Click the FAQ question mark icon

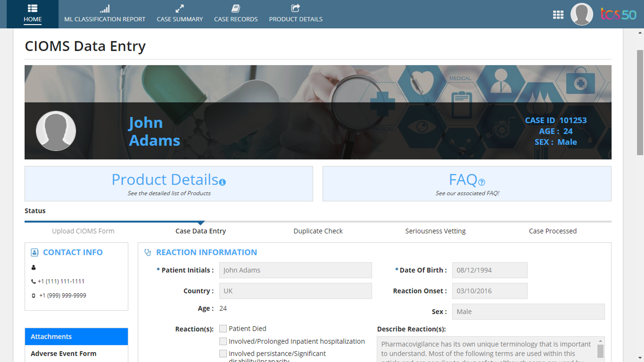[x=481, y=182]
